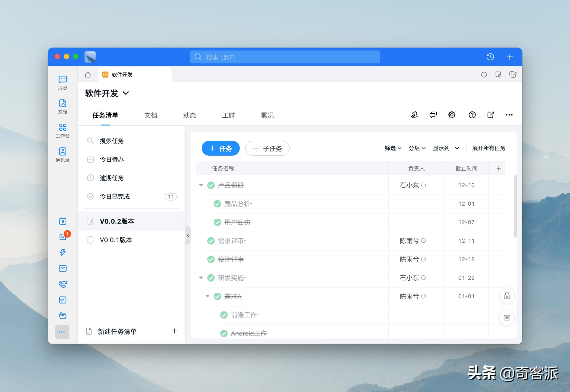Open the 显示列 columns dropdown
570x392 pixels.
coord(446,148)
